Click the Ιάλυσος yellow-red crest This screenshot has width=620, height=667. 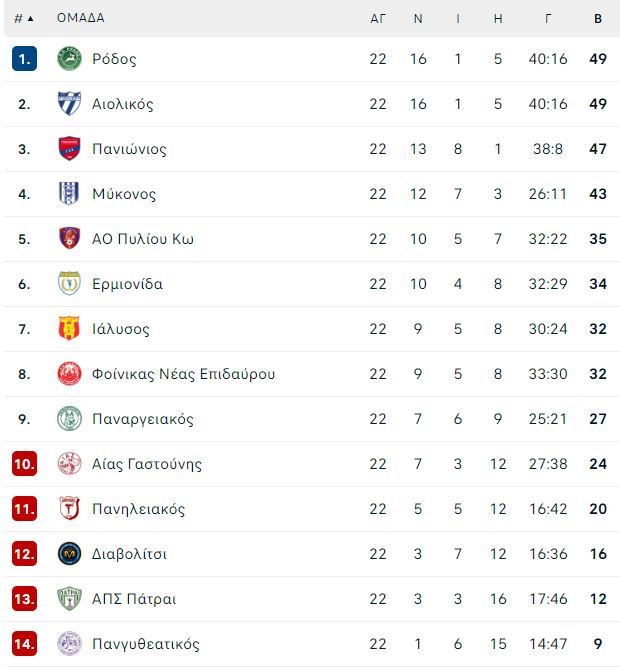69,328
